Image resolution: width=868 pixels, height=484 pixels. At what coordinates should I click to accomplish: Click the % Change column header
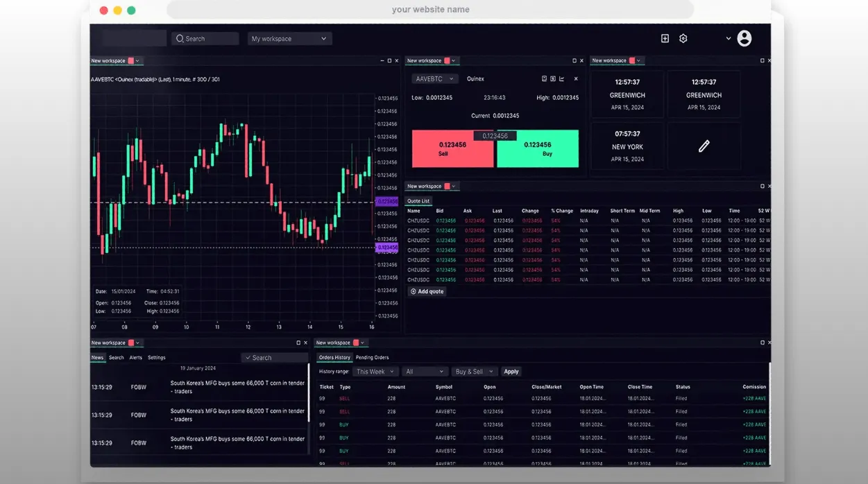562,211
